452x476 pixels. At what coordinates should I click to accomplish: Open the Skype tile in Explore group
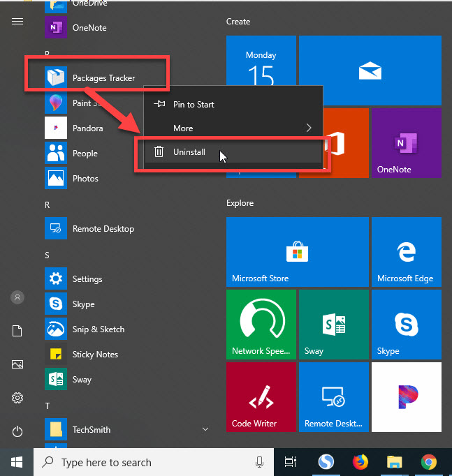[x=407, y=325]
